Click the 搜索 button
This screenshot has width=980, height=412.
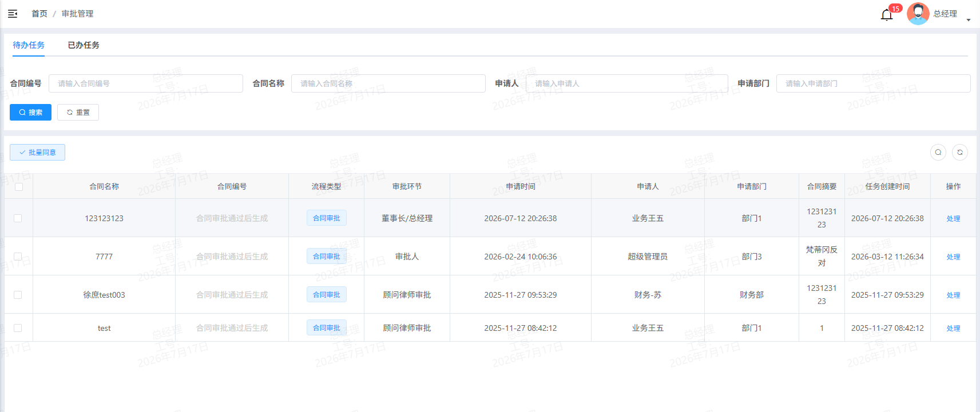click(30, 113)
